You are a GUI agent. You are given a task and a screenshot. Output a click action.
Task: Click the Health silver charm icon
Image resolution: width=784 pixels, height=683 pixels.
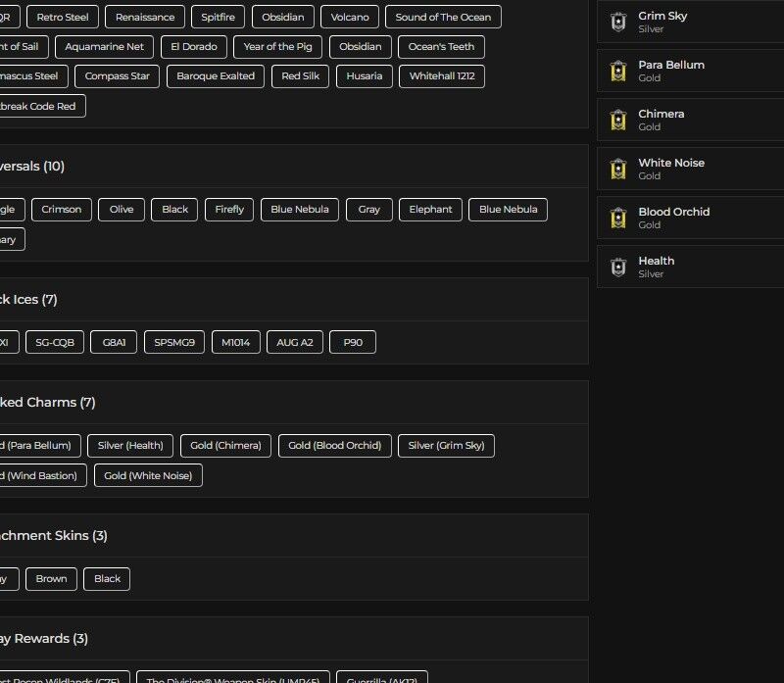point(617,267)
